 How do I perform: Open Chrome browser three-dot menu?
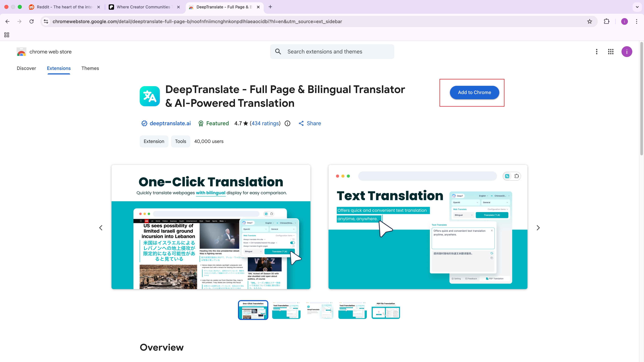(x=636, y=21)
